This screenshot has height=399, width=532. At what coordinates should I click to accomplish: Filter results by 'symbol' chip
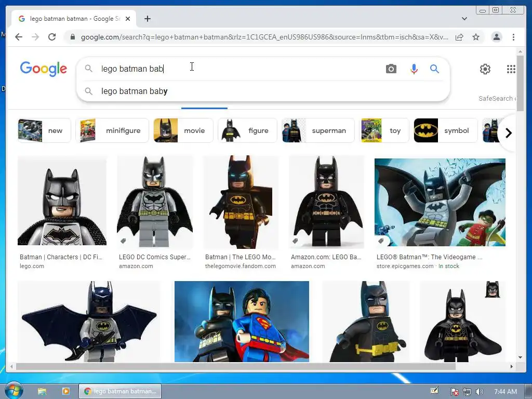(445, 130)
